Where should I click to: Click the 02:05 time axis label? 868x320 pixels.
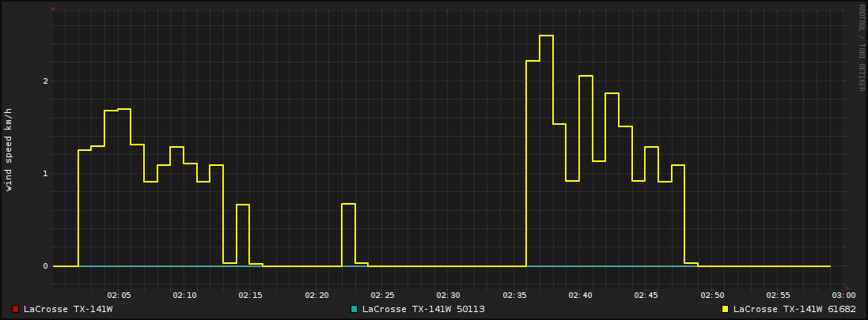[x=119, y=296]
